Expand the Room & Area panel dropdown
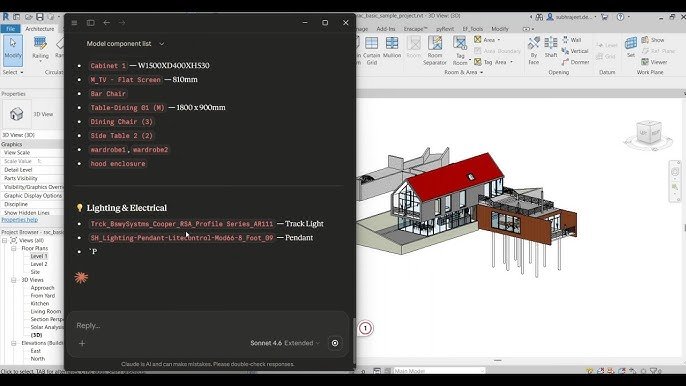This screenshot has height=386, width=686. 464,72
